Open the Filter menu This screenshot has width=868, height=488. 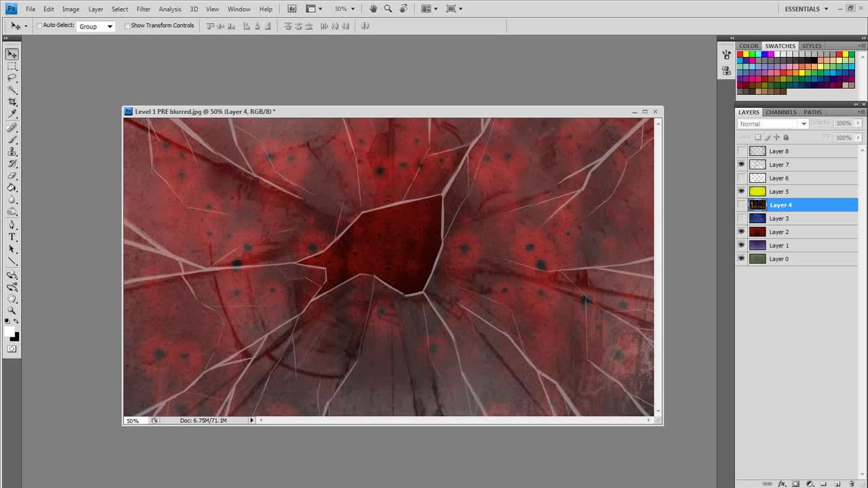(143, 9)
